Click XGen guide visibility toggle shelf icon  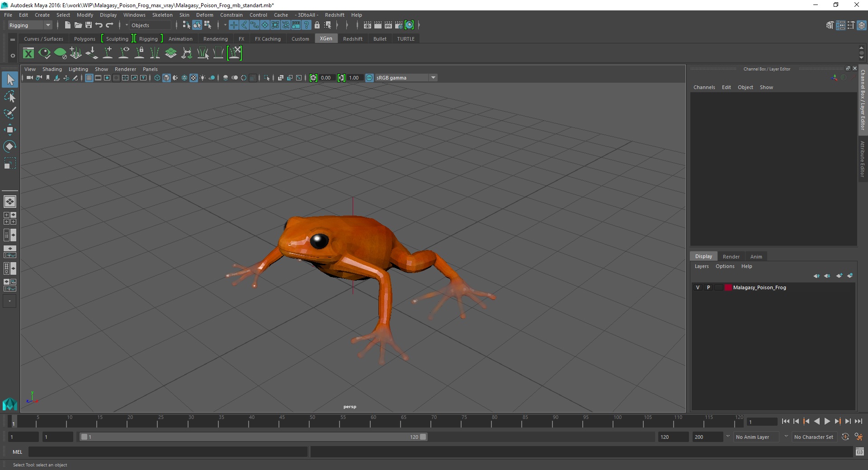(123, 53)
